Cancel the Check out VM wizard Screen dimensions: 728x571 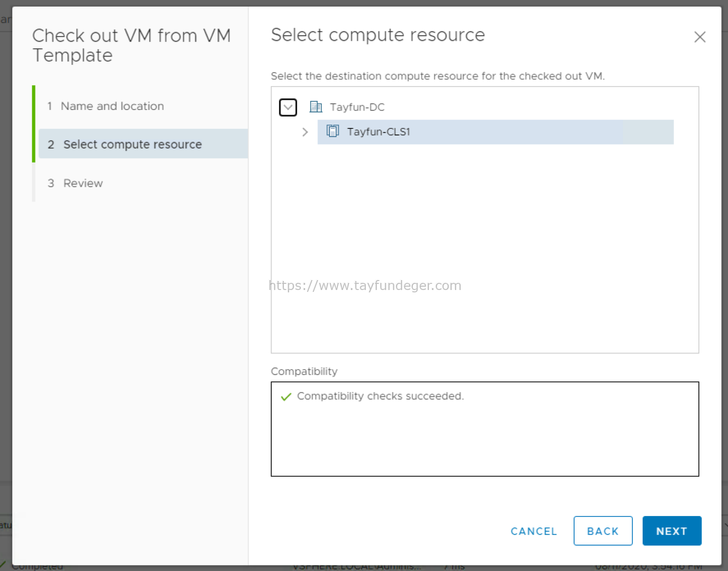tap(534, 531)
